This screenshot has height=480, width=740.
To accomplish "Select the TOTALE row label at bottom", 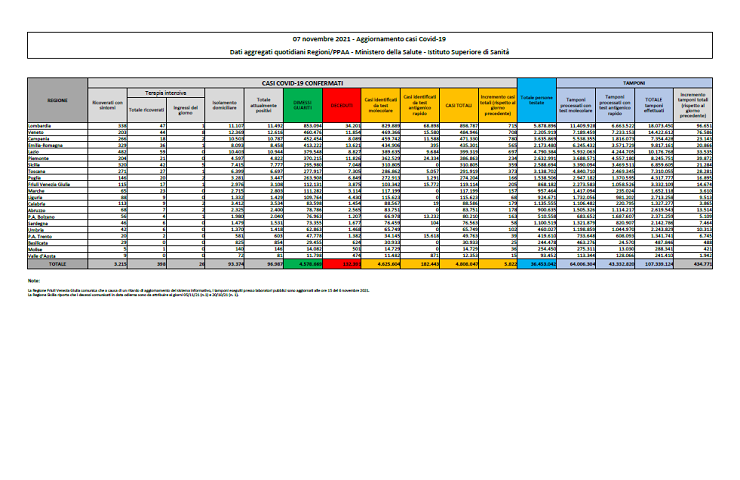I will [x=57, y=263].
